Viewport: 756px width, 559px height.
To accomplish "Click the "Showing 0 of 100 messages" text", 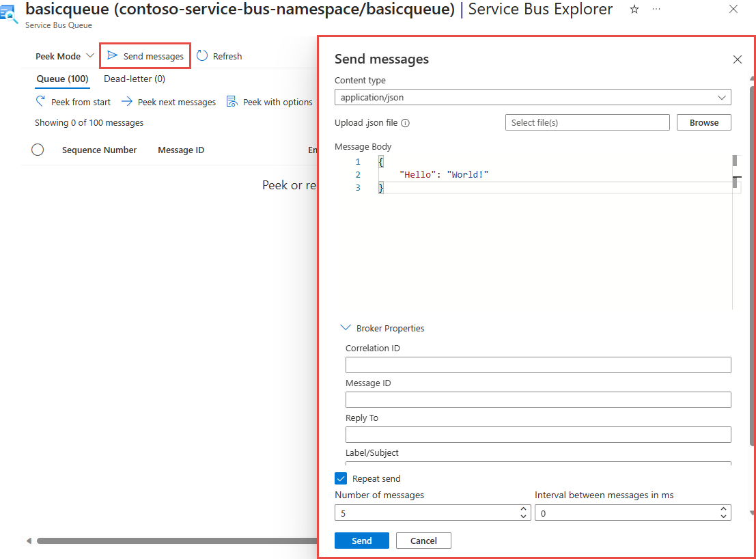I will 89,122.
